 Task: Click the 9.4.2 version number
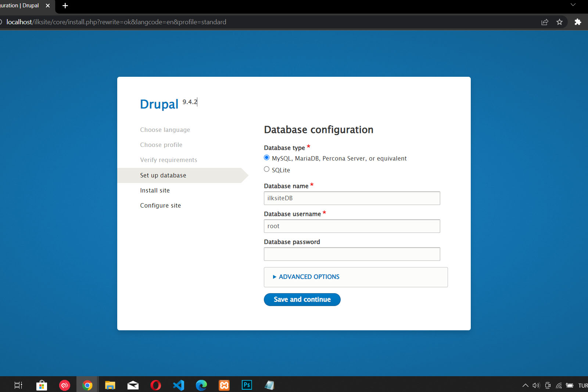click(190, 102)
